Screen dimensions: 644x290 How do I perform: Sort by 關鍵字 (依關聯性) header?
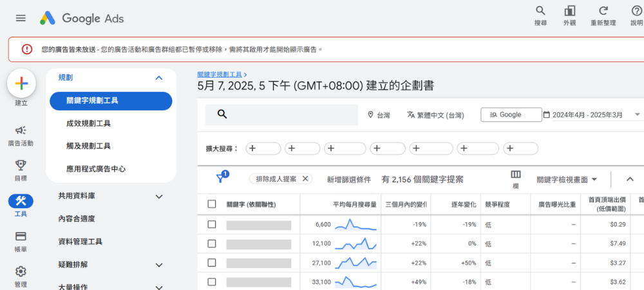(x=251, y=204)
